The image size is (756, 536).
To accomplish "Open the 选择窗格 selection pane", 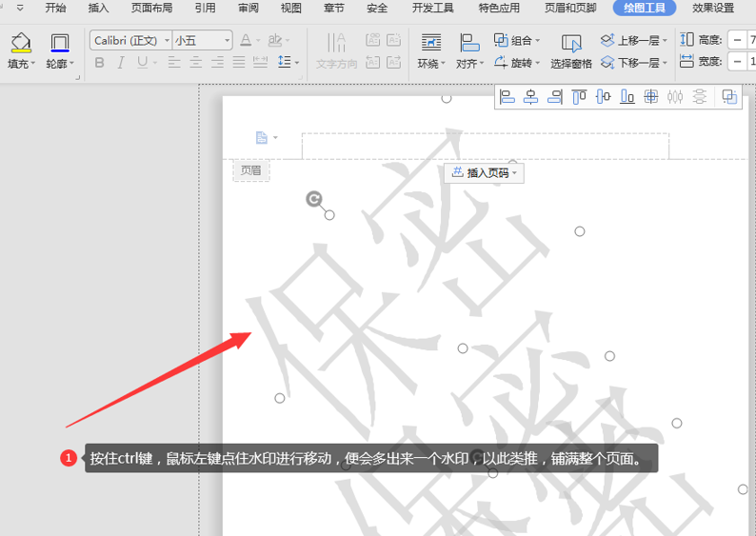I will click(x=571, y=51).
